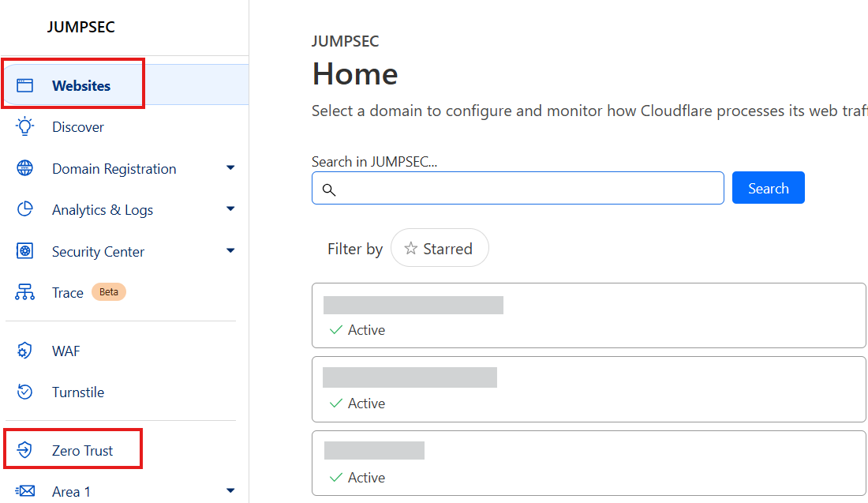
Task: Expand the Security Center submenu arrow
Action: click(230, 251)
